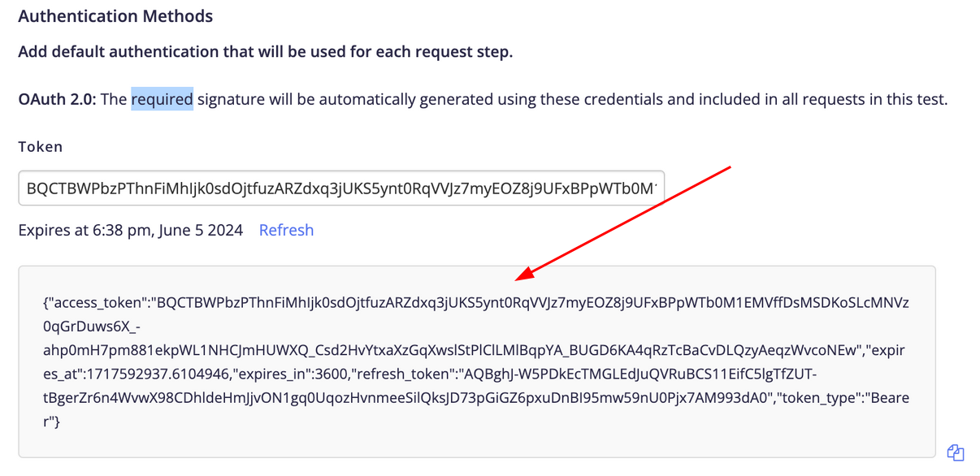Focus the Token input field
The width and height of the screenshot is (980, 476).
(x=341, y=188)
